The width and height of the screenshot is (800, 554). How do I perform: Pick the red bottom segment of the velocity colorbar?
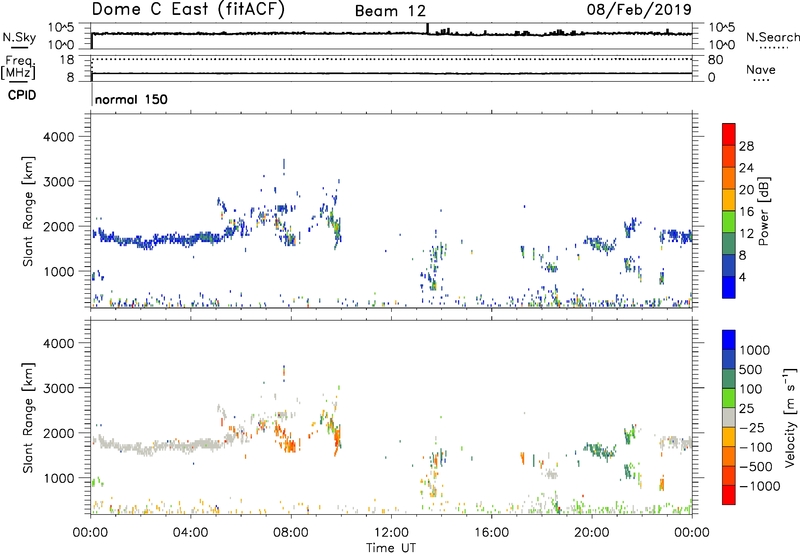(729, 495)
